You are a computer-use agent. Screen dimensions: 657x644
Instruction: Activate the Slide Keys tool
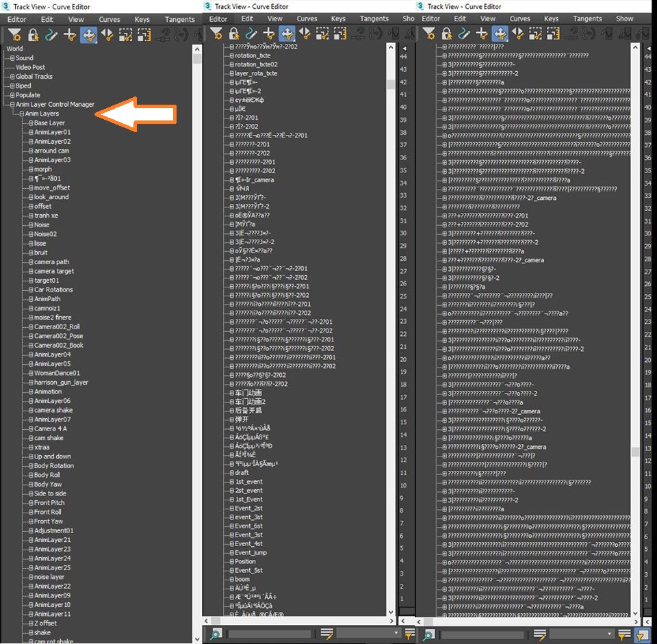point(107,34)
